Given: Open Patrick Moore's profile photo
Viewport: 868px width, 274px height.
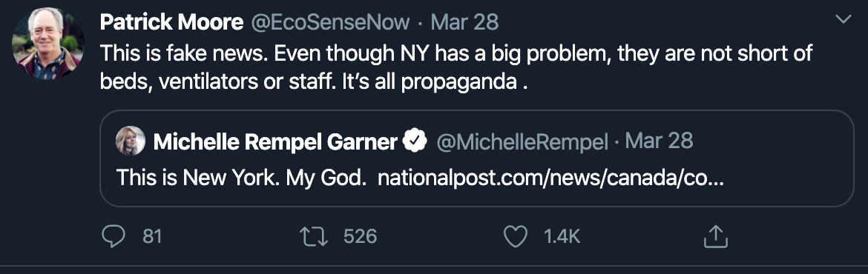Looking at the screenshot, I should point(48,42).
